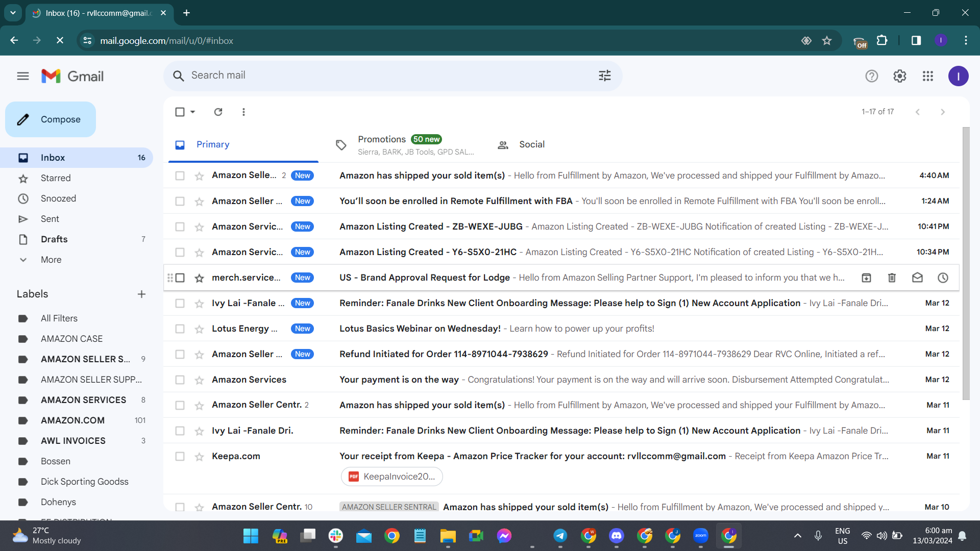This screenshot has height=551, width=980.
Task: Check the select-all checkbox
Action: click(180, 112)
